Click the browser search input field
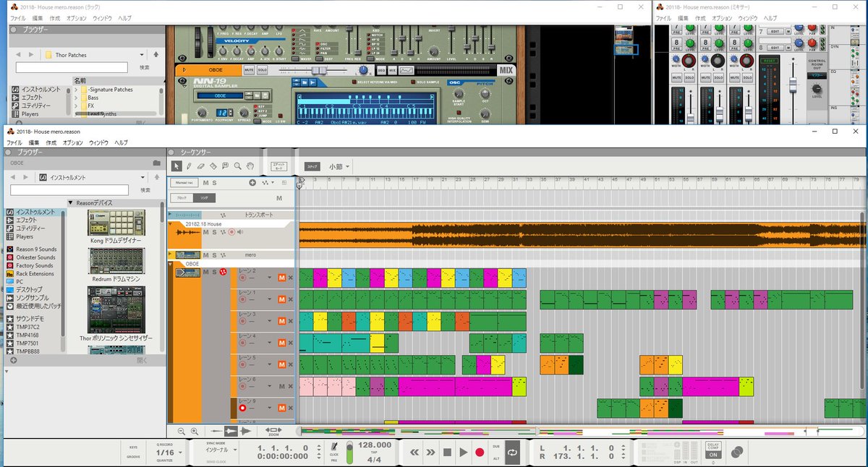Viewport: 868px width, 467px height. (69, 189)
